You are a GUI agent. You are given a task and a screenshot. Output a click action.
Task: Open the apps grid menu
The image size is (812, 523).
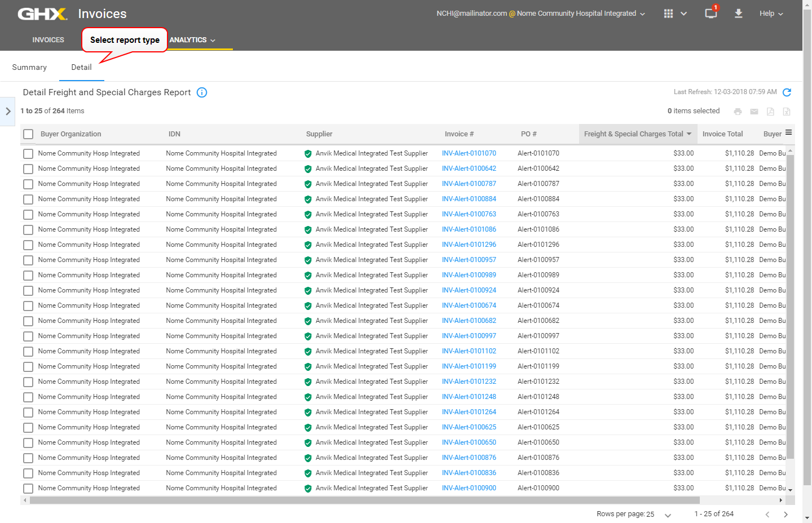tap(668, 14)
